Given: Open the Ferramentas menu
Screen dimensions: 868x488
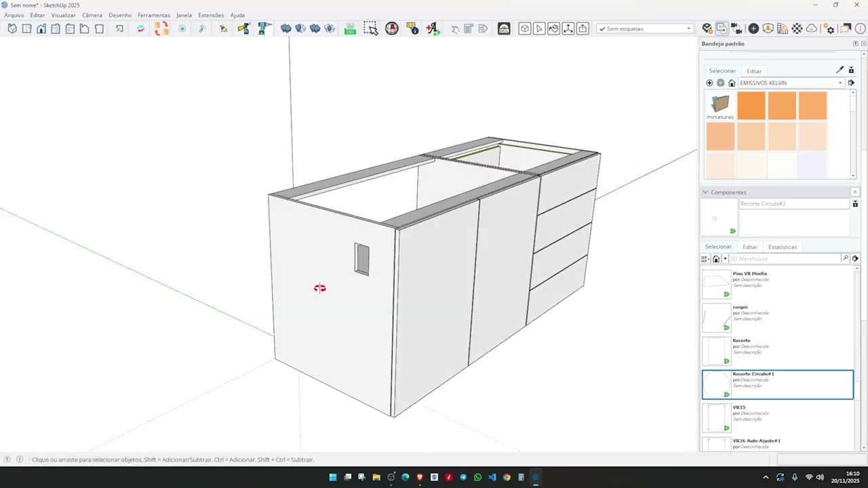Looking at the screenshot, I should 154,15.
